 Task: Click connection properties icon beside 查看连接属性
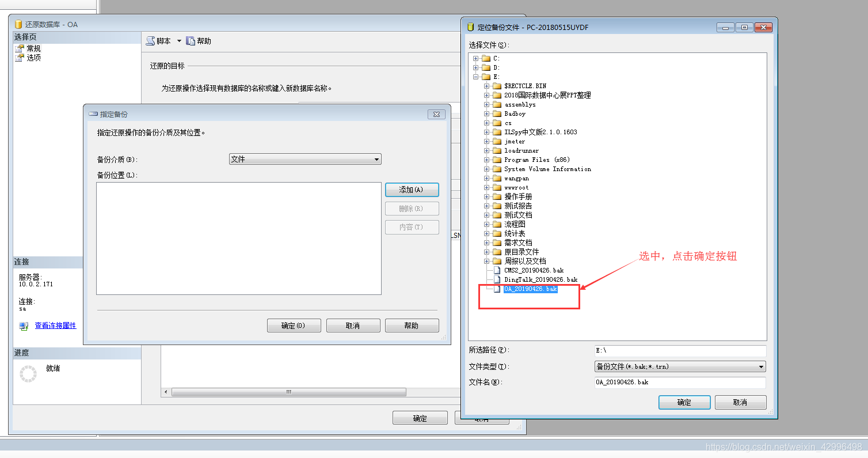tap(24, 326)
